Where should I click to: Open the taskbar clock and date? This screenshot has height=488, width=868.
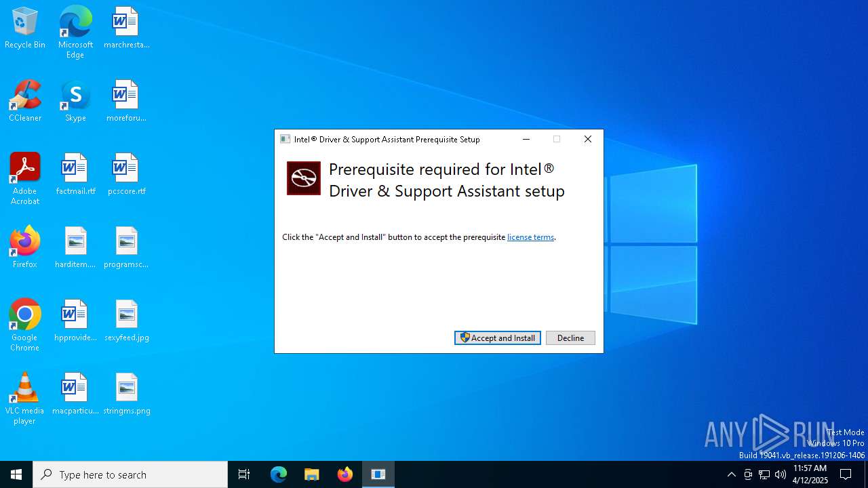point(810,474)
